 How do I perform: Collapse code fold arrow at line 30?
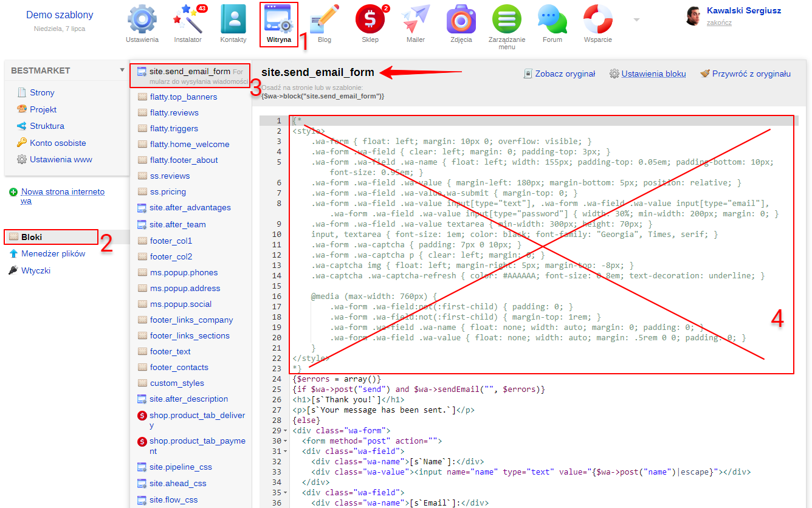coord(286,441)
